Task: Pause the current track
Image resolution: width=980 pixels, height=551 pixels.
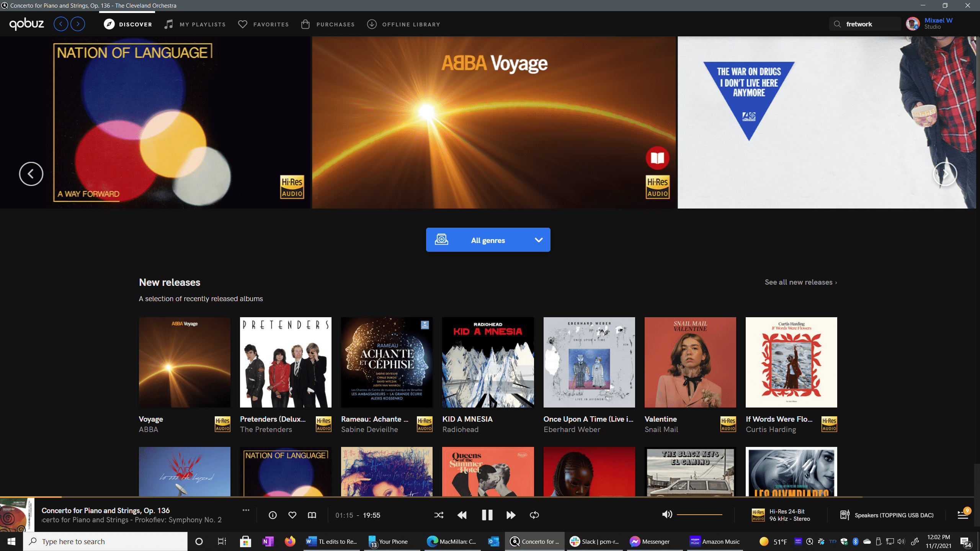Action: coord(487,515)
